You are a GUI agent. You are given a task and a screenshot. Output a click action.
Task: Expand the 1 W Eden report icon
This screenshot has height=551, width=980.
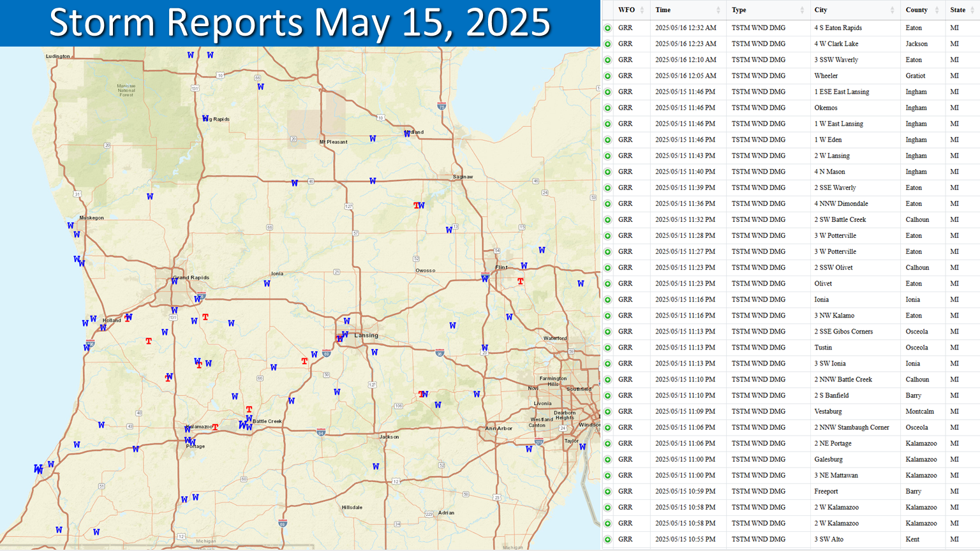point(607,140)
